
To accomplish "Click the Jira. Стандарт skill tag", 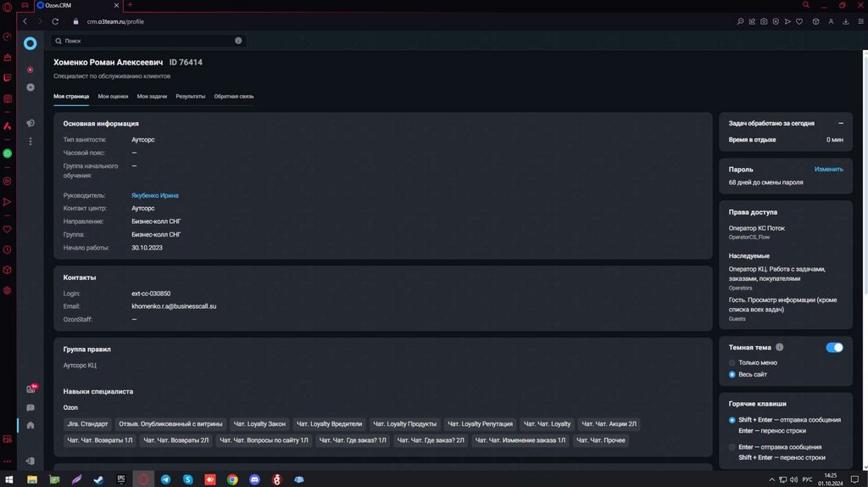I will tap(87, 424).
